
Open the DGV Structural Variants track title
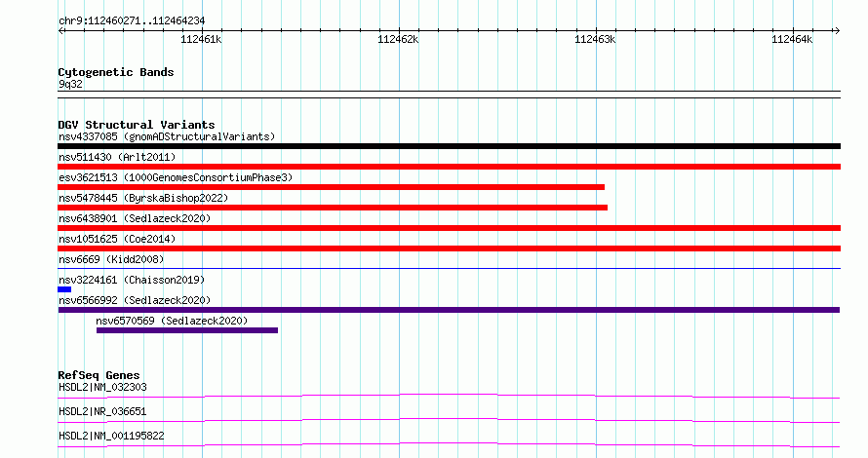[137, 125]
